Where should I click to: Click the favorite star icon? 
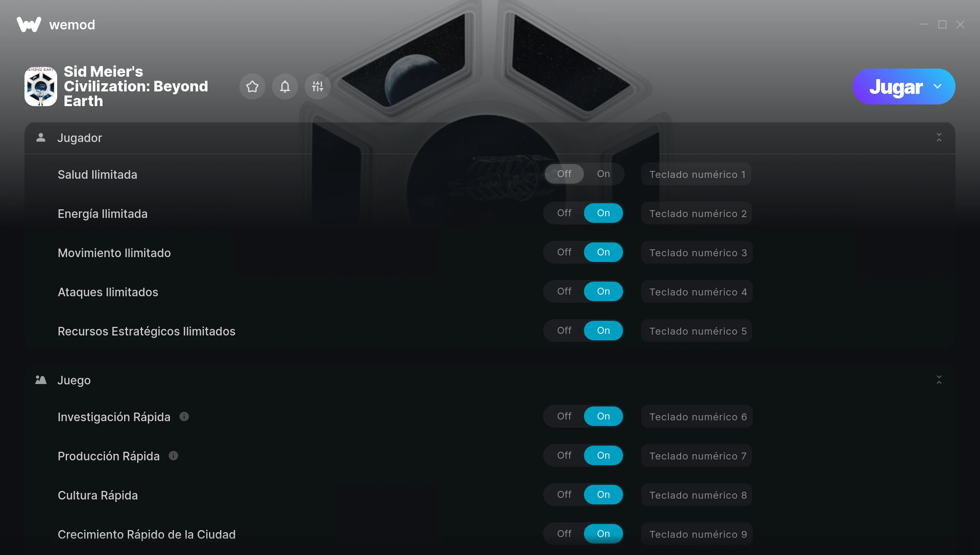pos(252,87)
